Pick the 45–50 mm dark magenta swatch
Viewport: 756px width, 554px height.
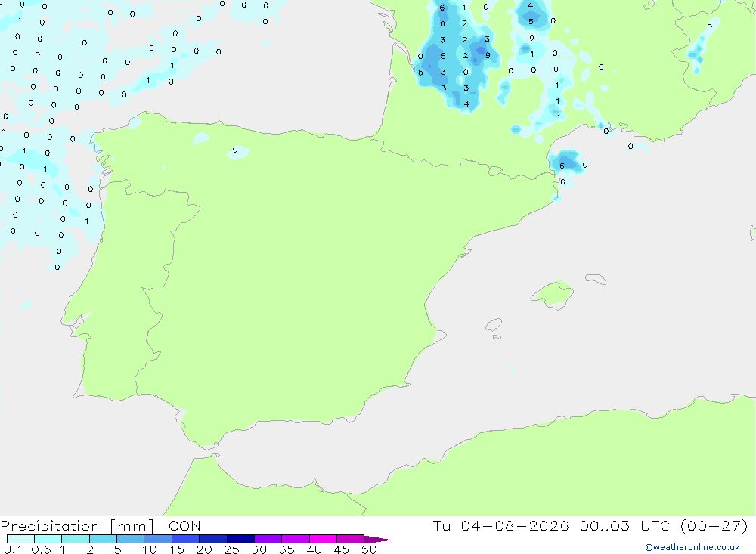[x=350, y=539]
